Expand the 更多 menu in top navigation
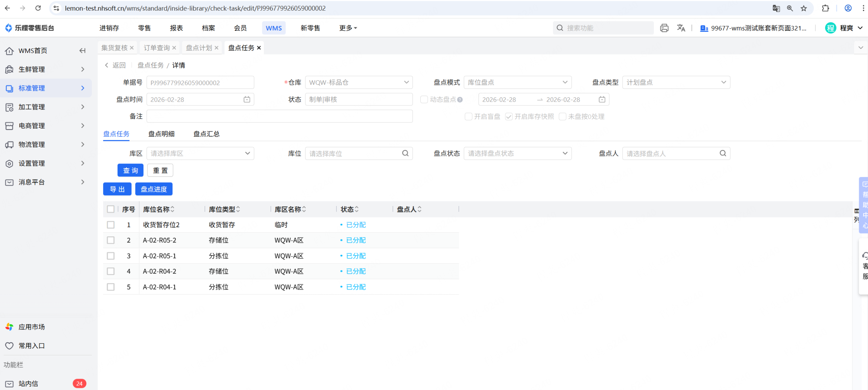Viewport: 868px width, 390px height. [347, 28]
